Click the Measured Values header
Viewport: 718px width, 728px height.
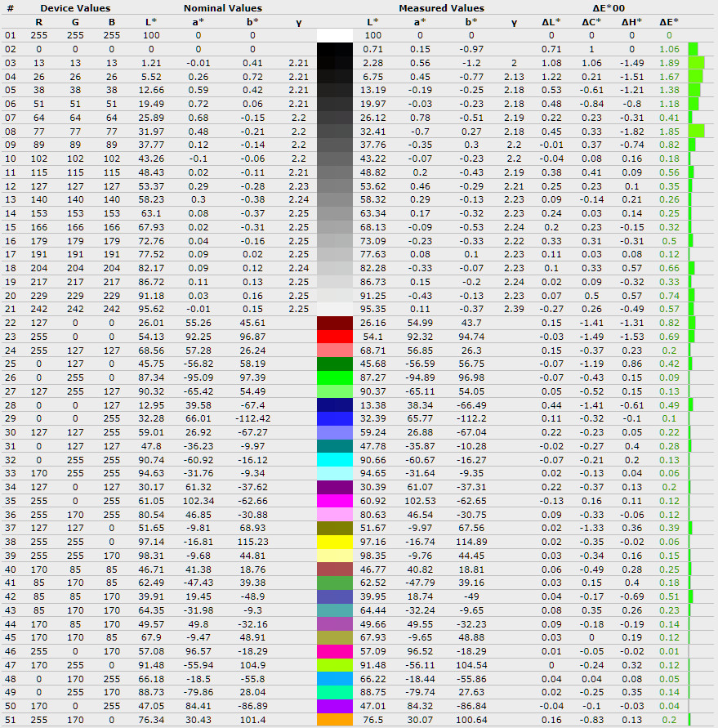pos(441,8)
